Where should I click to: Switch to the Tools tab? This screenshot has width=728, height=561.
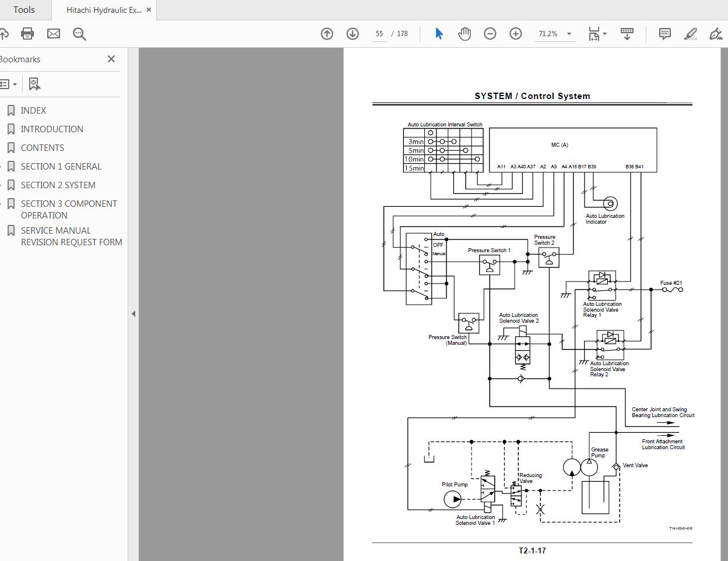pos(23,9)
